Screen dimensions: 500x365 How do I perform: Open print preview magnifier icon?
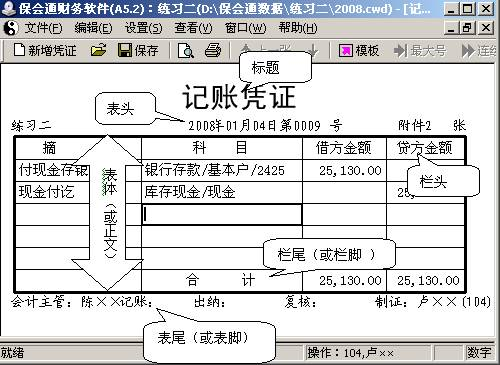pos(185,51)
